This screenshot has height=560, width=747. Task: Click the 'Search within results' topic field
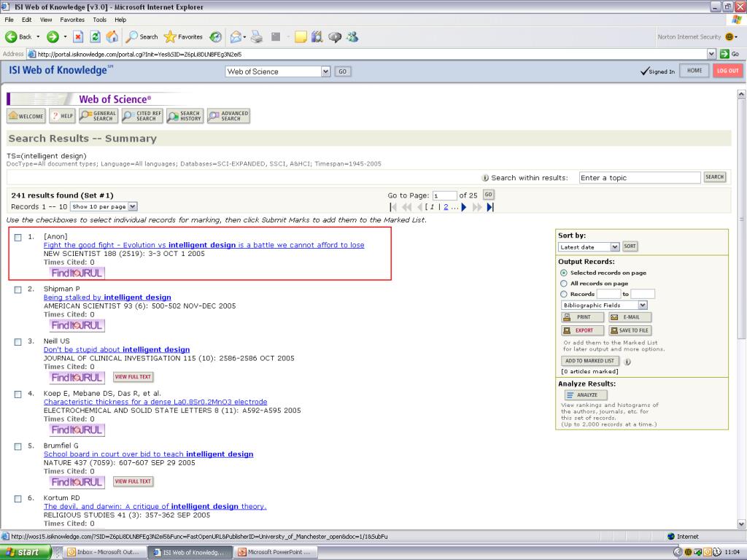[640, 178]
